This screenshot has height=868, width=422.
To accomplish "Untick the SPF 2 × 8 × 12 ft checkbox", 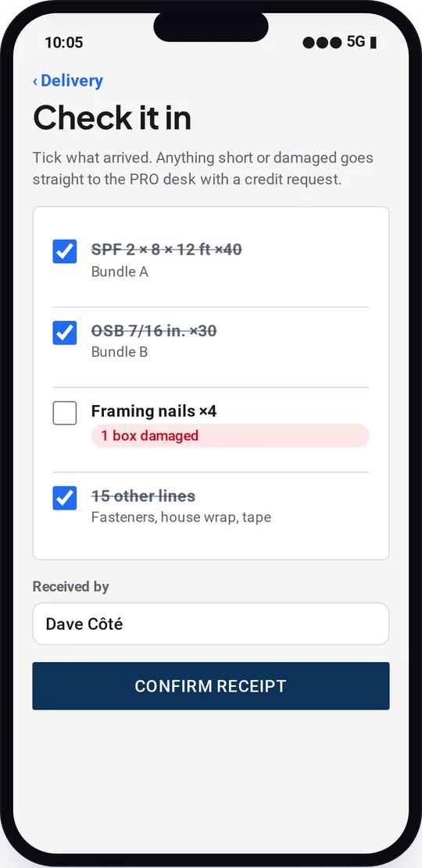I will point(64,251).
